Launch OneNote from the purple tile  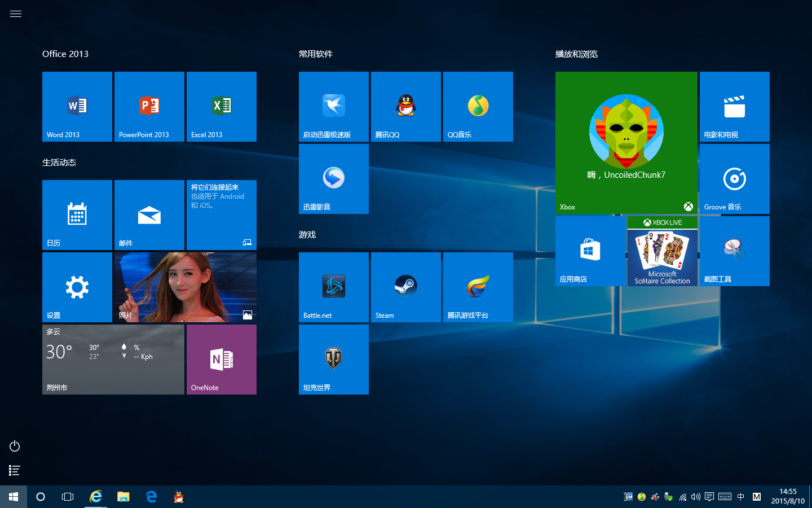coord(221,359)
